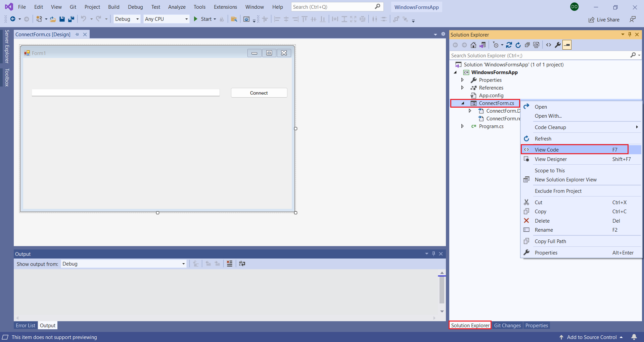Click the Live Share button
The height and width of the screenshot is (342, 644).
pyautogui.click(x=604, y=19)
